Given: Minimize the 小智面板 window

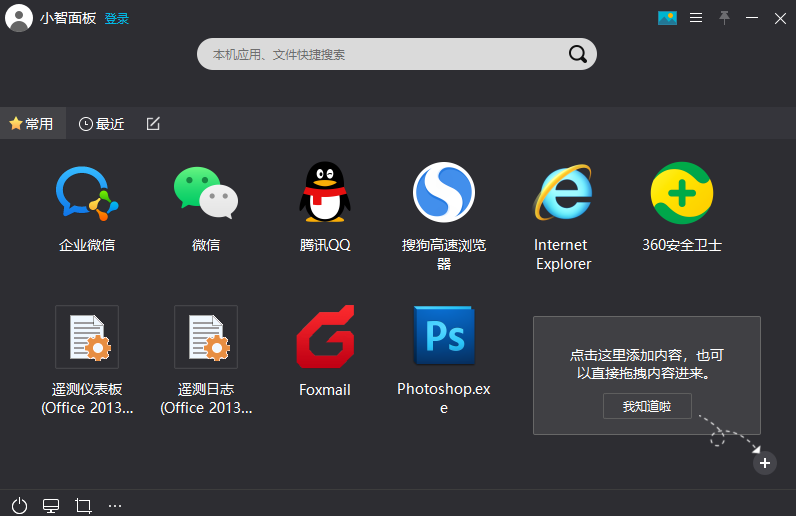Looking at the screenshot, I should (752, 18).
